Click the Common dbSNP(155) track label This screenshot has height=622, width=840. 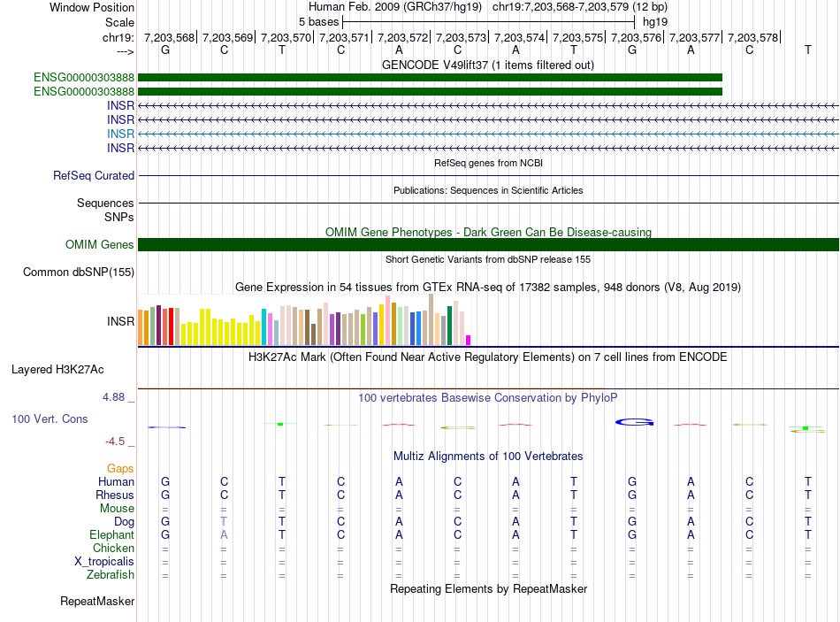(x=79, y=272)
